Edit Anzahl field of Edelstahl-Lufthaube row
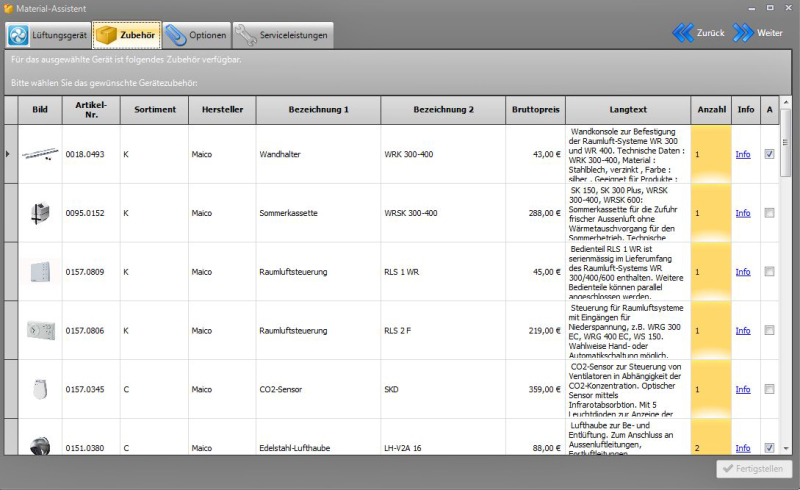This screenshot has height=490, width=800. click(x=711, y=437)
